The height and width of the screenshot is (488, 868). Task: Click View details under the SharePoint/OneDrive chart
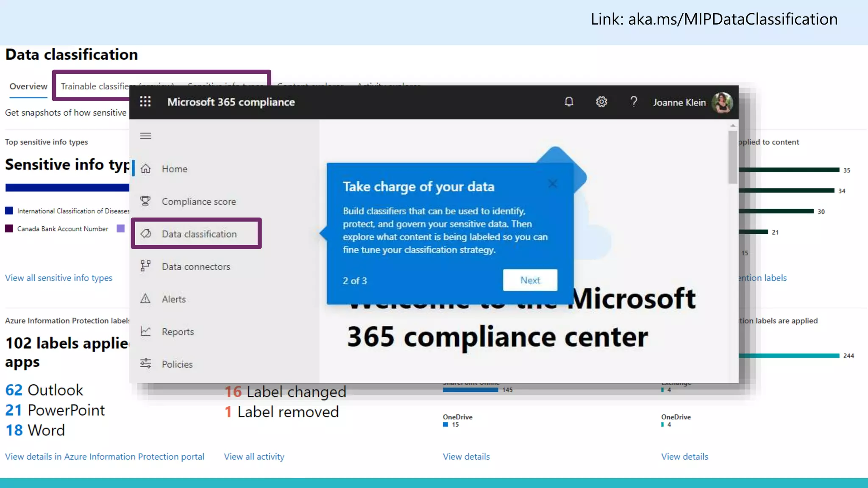pyautogui.click(x=466, y=457)
